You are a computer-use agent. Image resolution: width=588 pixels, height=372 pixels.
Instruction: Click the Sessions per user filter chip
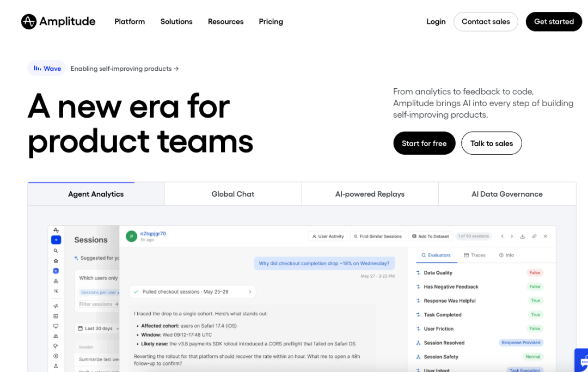tap(100, 292)
